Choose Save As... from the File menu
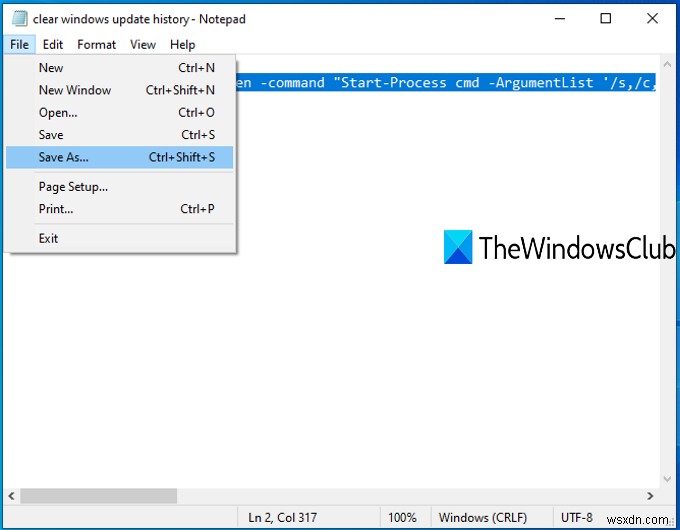Image resolution: width=680 pixels, height=530 pixels. tap(120, 157)
